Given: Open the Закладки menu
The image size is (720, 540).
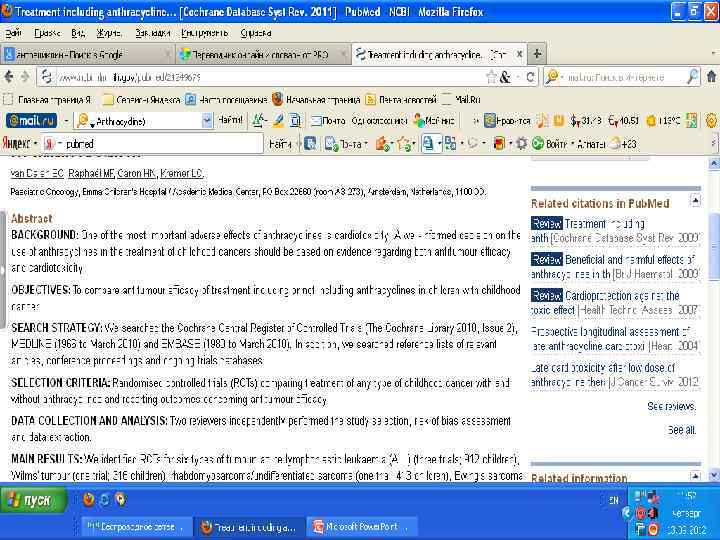Looking at the screenshot, I should [152, 33].
